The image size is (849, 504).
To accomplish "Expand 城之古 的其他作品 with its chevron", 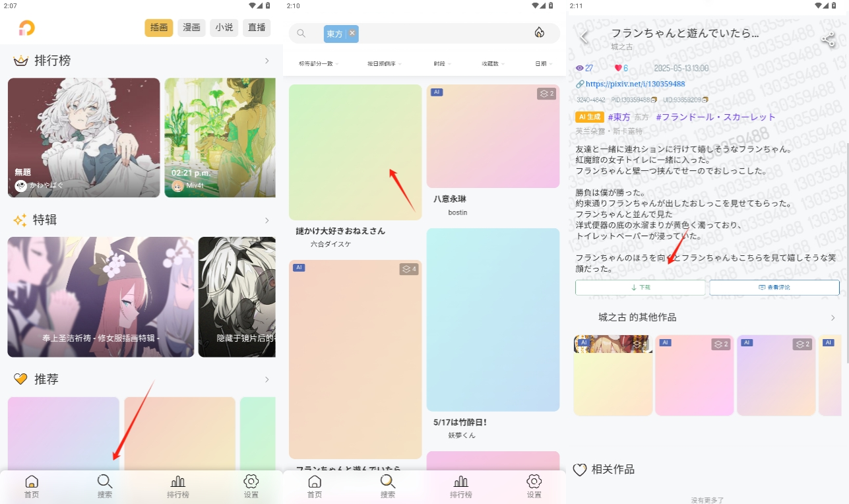I will pyautogui.click(x=833, y=318).
